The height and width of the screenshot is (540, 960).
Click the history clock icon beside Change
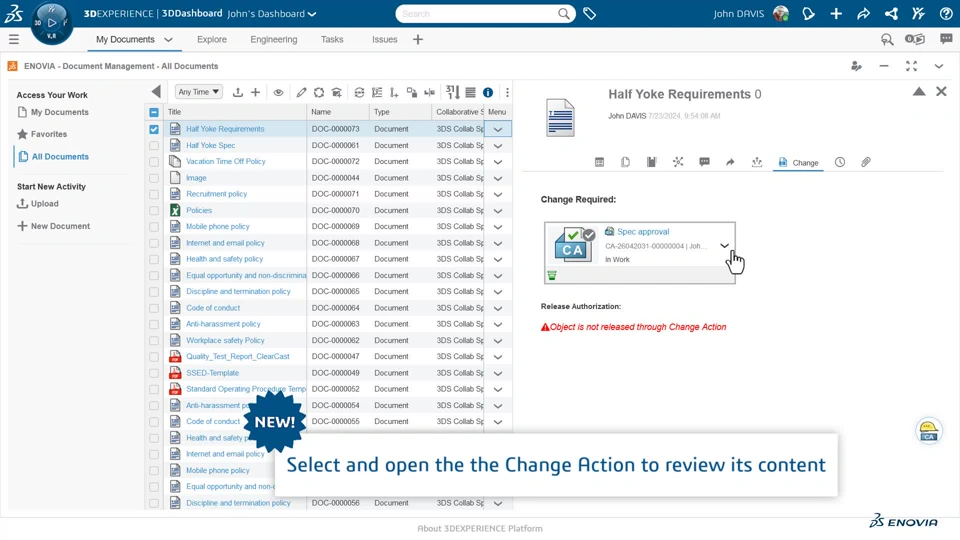click(839, 162)
